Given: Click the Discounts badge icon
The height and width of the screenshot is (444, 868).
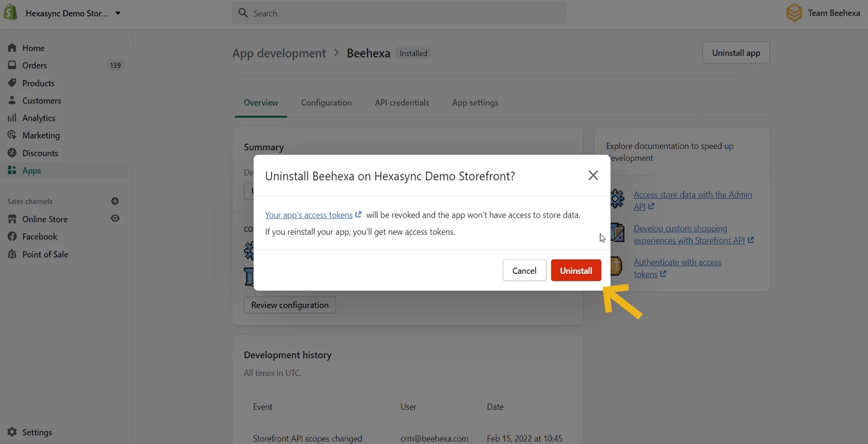Looking at the screenshot, I should tap(12, 153).
